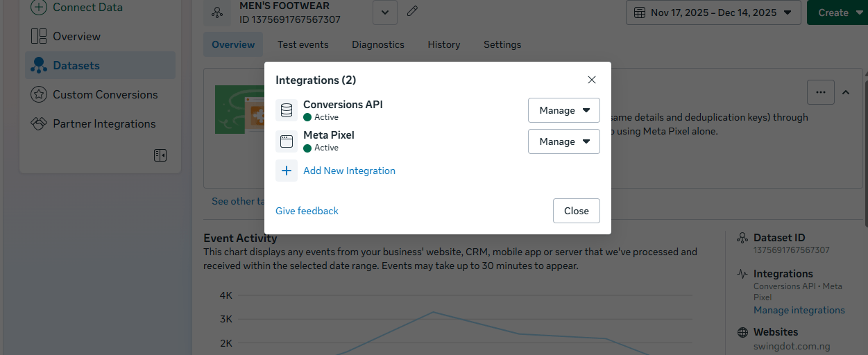
Task: Open Connect Data in sidebar
Action: [76, 8]
